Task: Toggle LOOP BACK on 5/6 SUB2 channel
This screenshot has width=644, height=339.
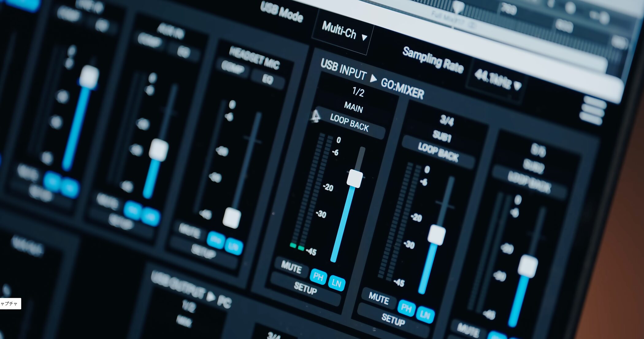Action: tap(529, 182)
